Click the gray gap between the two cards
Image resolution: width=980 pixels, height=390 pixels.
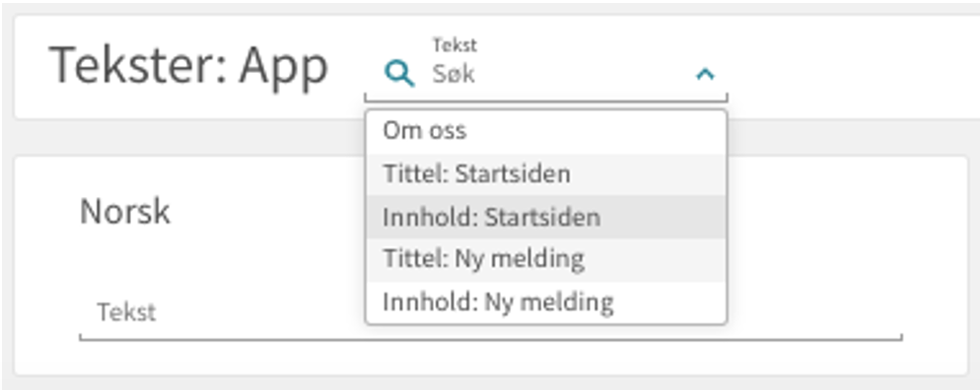[x=187, y=137]
